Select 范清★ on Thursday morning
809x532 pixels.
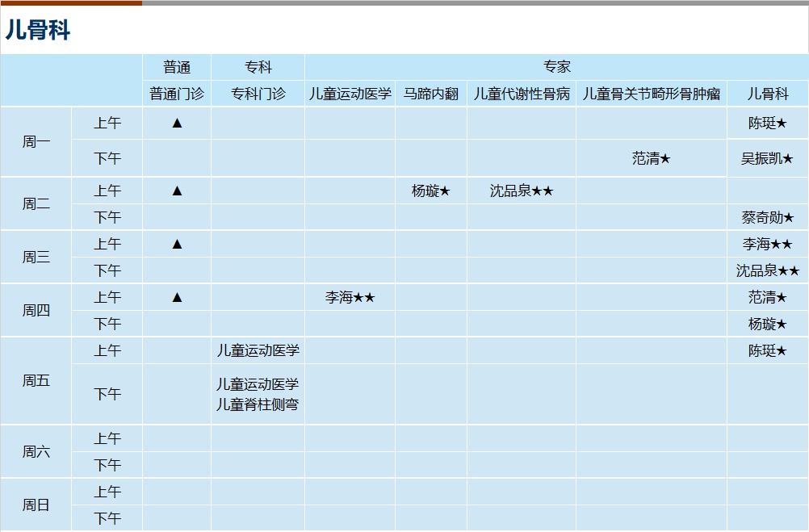pyautogui.click(x=767, y=297)
